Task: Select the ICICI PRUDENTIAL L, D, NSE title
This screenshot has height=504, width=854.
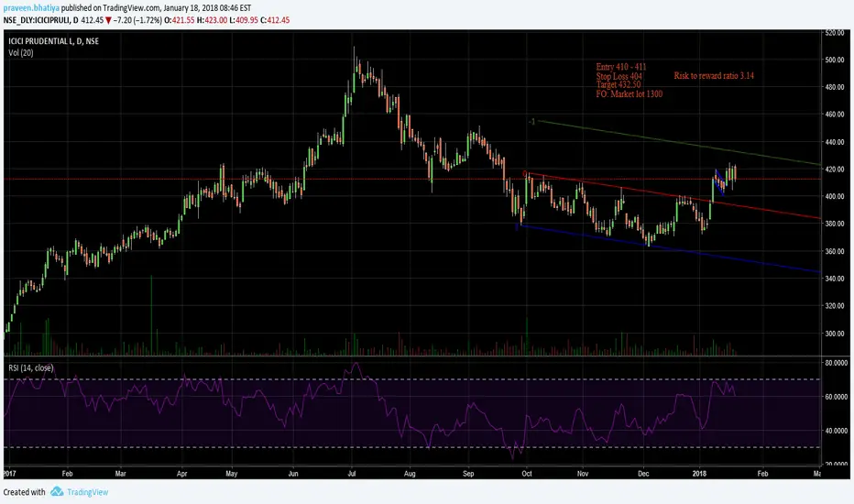Action: [x=53, y=41]
